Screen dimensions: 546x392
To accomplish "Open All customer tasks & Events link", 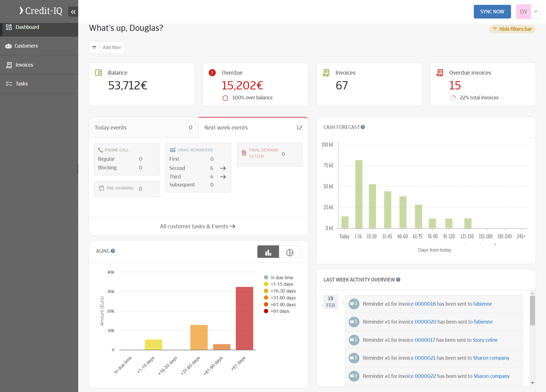I will pyautogui.click(x=198, y=226).
